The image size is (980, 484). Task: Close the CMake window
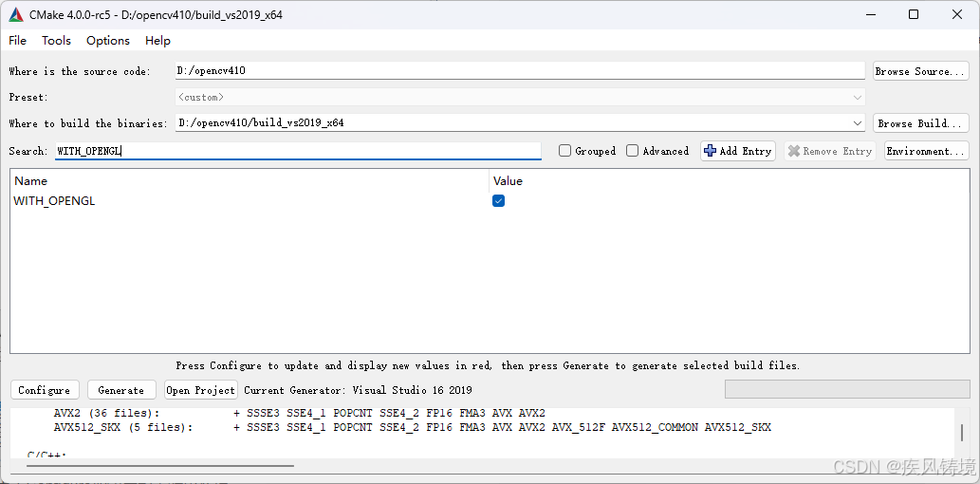pos(957,14)
